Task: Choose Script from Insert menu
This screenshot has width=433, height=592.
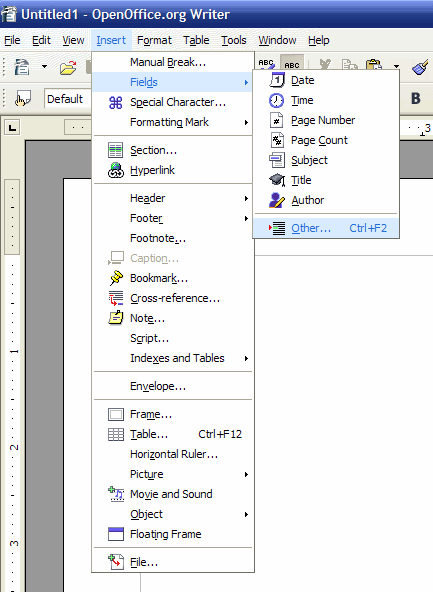Action: coord(173,338)
